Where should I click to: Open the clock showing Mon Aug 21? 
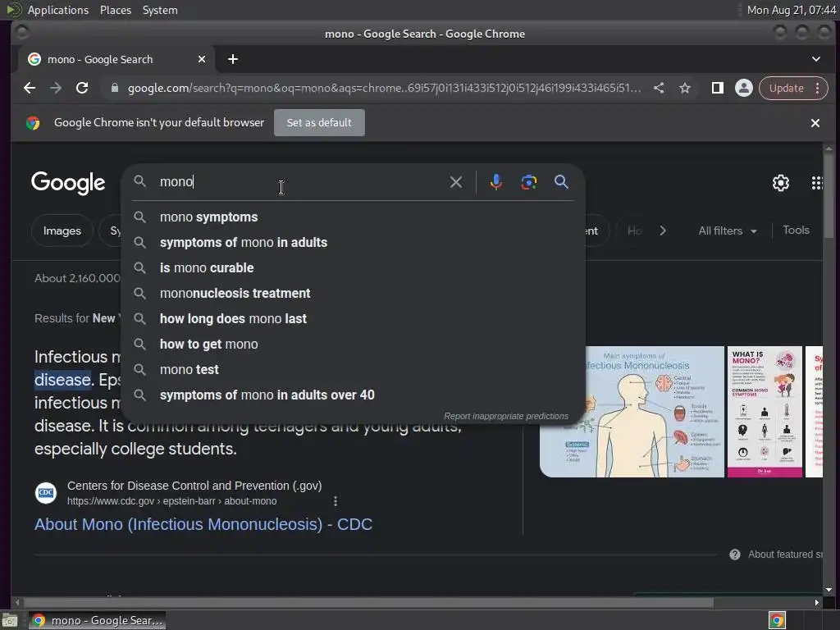coord(792,10)
